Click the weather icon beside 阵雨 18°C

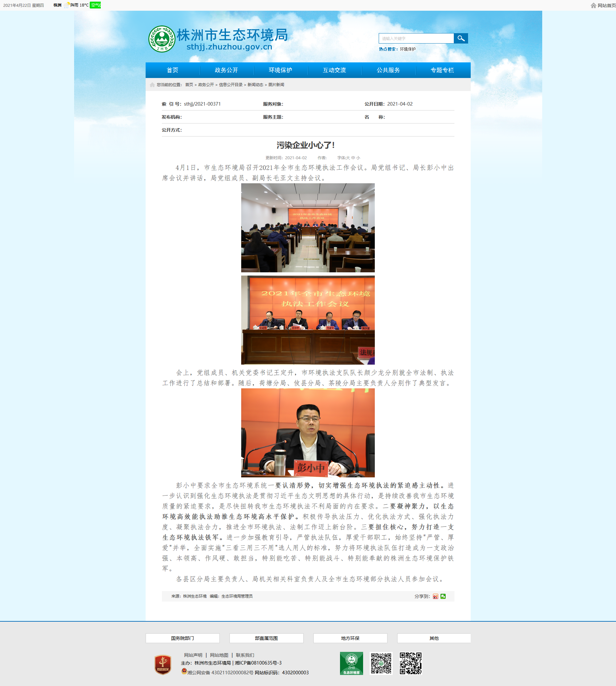click(x=66, y=5)
